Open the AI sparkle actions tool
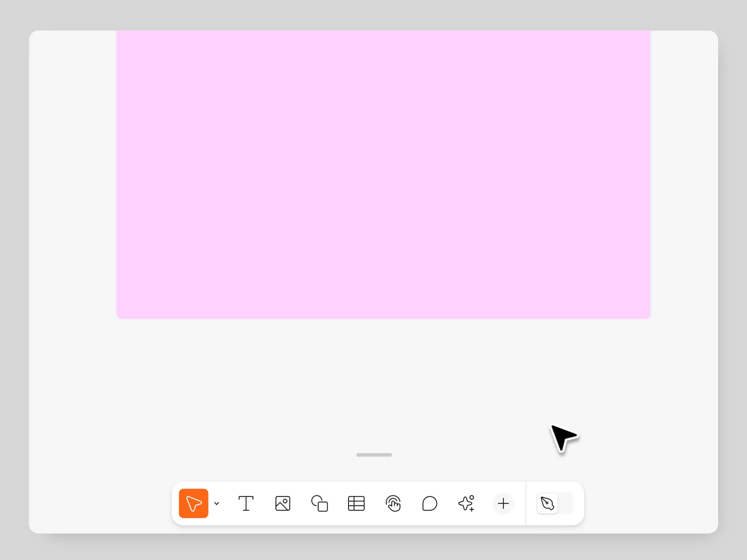Viewport: 747px width, 560px height. 466,504
